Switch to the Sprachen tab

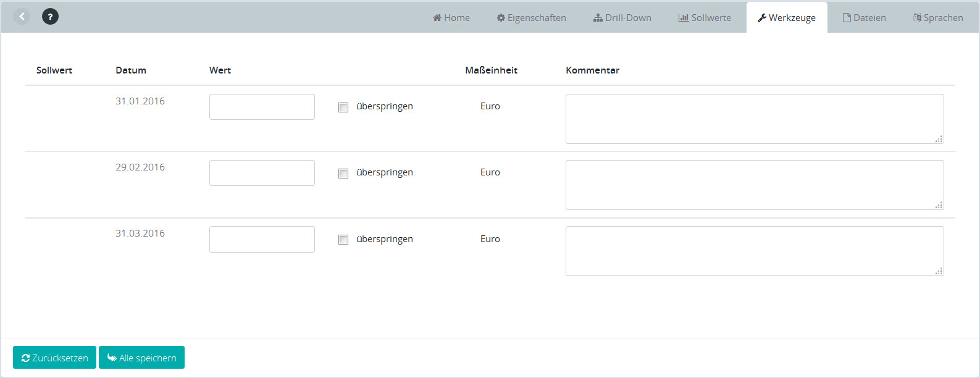pos(938,18)
